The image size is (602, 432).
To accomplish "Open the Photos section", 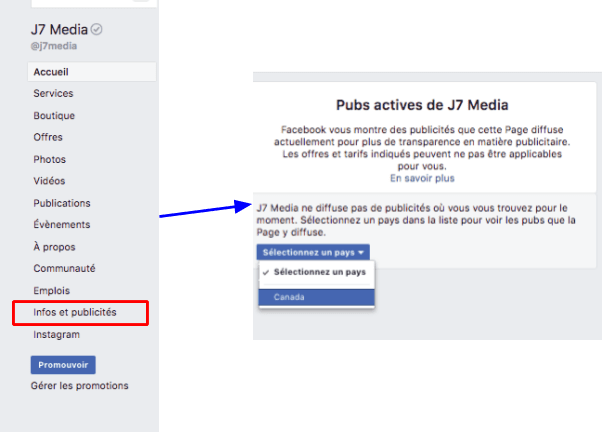I will pyautogui.click(x=49, y=159).
